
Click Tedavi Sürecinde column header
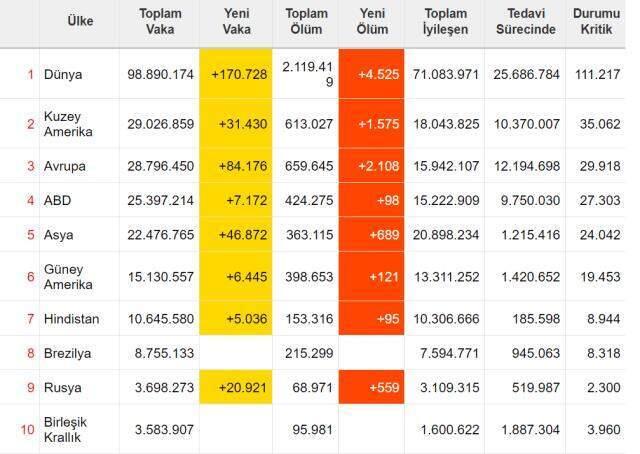point(526,21)
